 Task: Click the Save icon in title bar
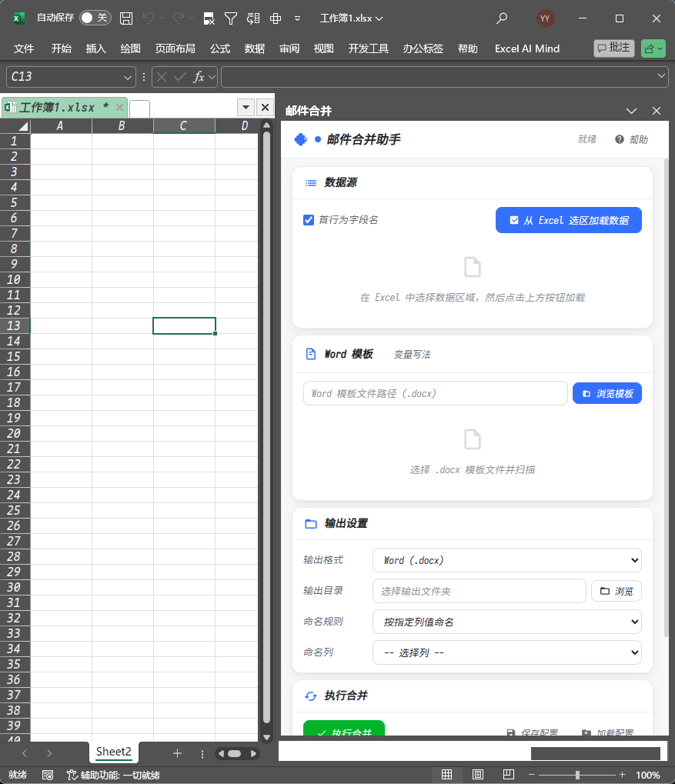(126, 18)
